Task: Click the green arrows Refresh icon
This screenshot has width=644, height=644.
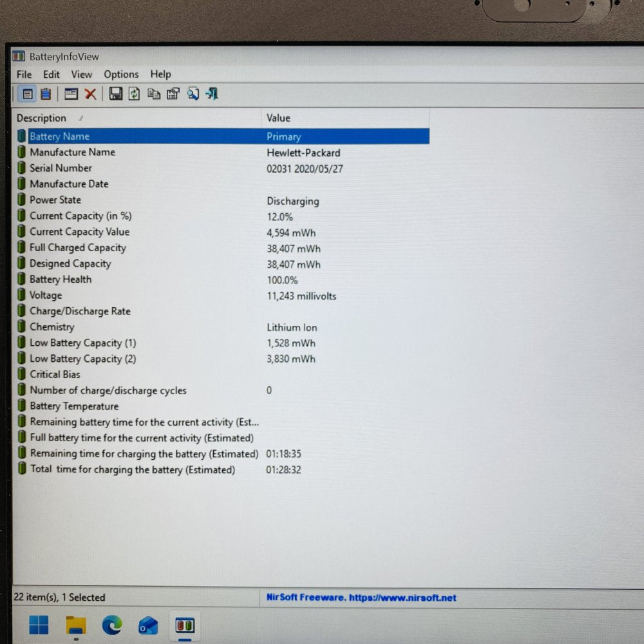Action: coord(135,94)
